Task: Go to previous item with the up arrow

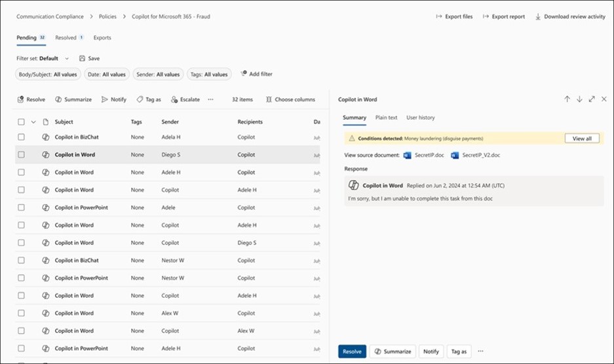Action: tap(567, 99)
